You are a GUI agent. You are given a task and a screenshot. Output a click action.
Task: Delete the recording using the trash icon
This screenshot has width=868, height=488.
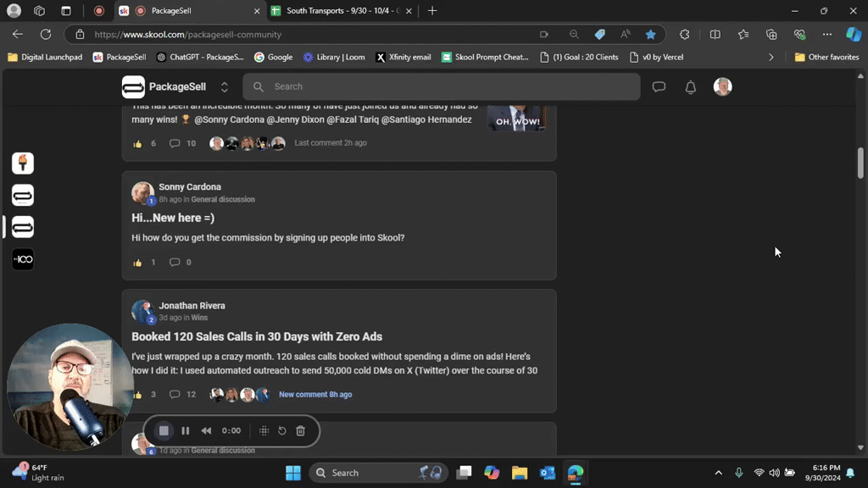[300, 430]
